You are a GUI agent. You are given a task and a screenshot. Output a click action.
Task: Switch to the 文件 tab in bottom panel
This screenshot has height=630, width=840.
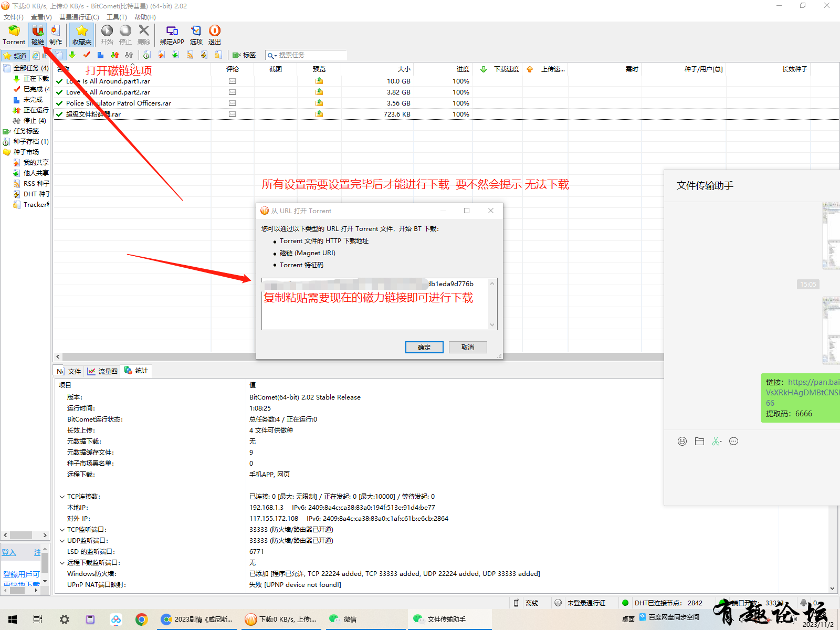point(75,371)
